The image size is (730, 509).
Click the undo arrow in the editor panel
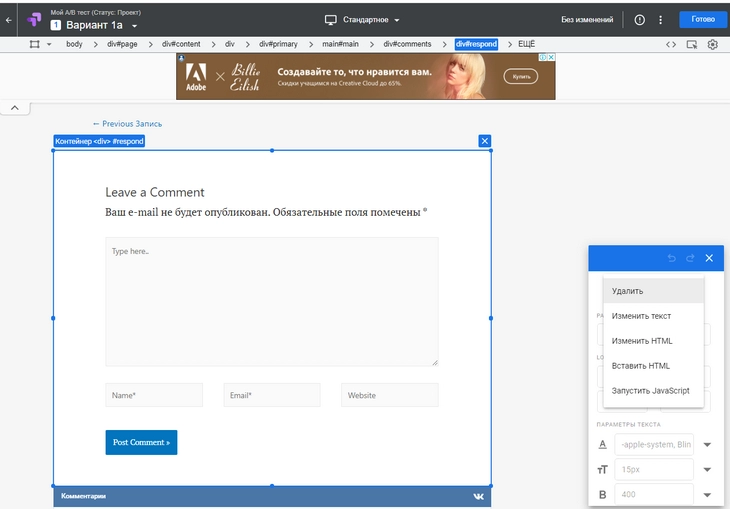click(672, 258)
